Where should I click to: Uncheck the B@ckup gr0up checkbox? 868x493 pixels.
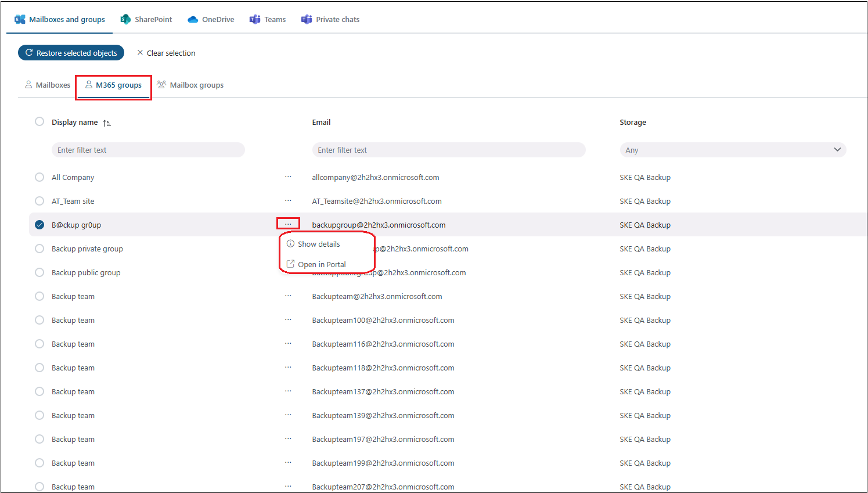39,225
